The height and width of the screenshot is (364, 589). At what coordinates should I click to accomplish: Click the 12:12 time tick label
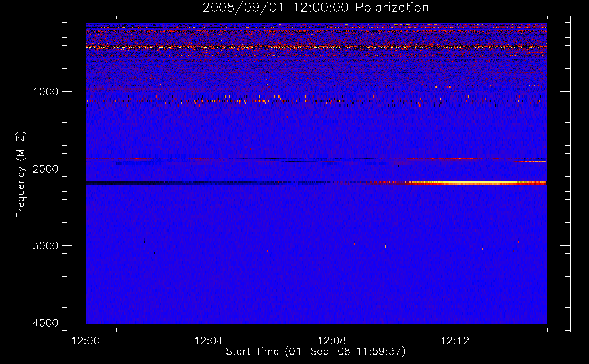pos(455,341)
